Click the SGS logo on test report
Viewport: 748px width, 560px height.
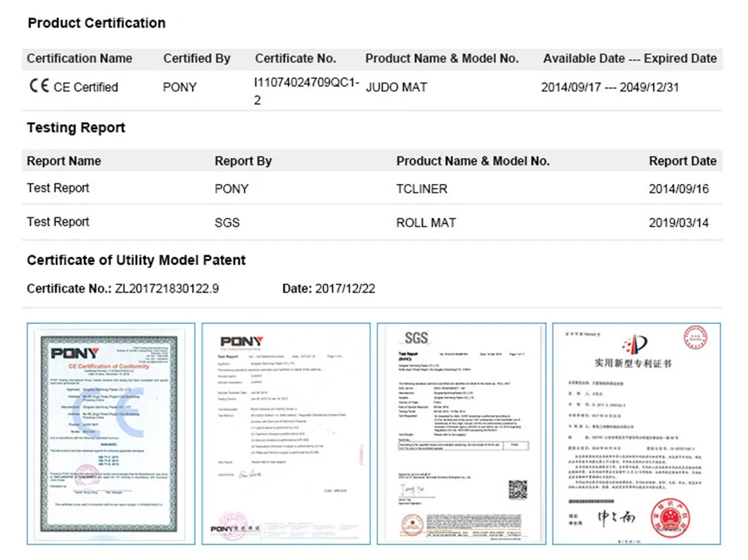[x=416, y=338]
